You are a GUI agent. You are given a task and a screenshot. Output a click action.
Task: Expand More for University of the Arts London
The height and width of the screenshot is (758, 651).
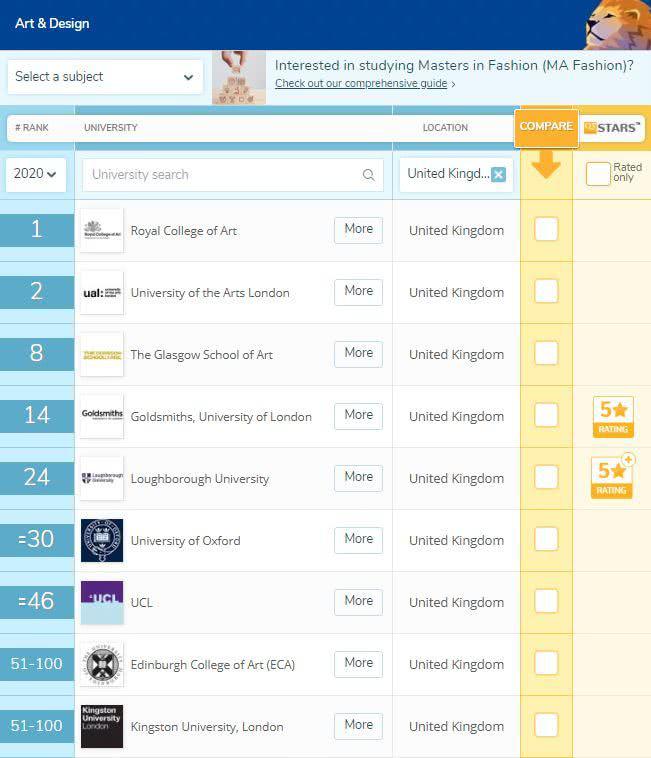[358, 291]
